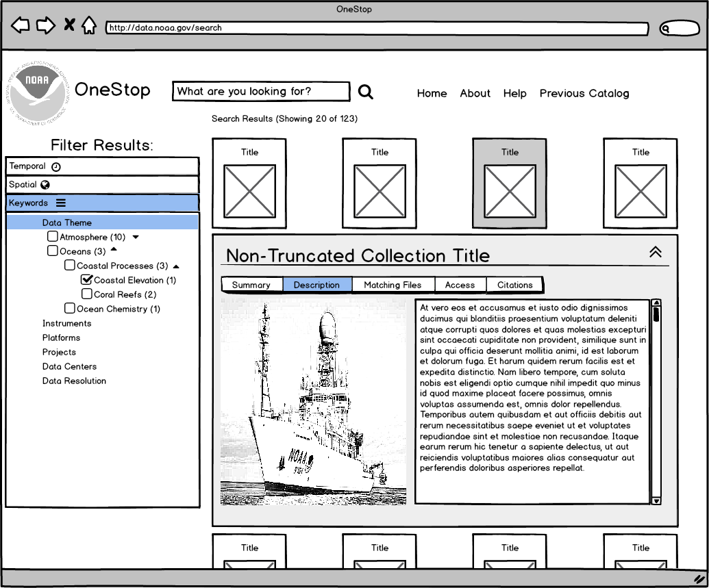
Task: Open the Temporal filter clock icon
Action: pyautogui.click(x=55, y=166)
